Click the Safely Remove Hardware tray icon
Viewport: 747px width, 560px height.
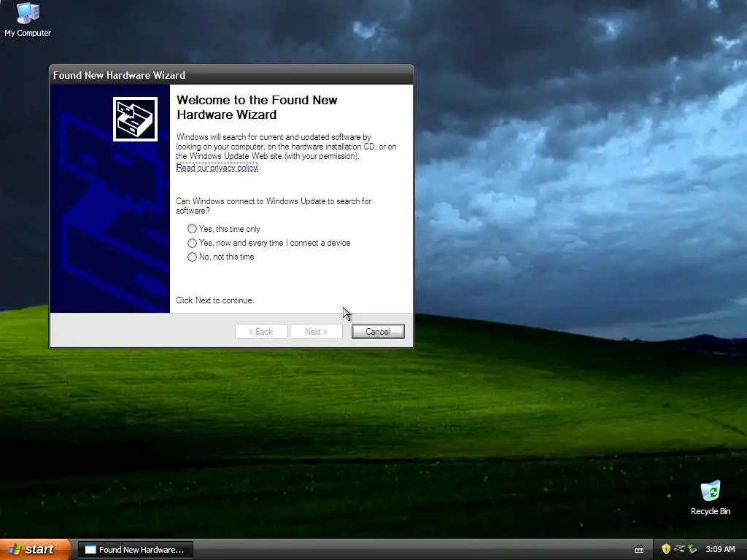click(692, 549)
